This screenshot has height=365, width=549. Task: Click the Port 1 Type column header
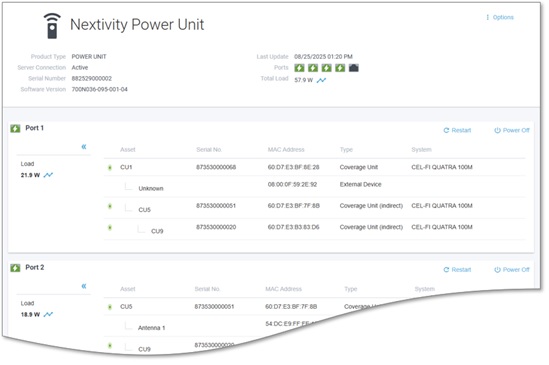(346, 150)
